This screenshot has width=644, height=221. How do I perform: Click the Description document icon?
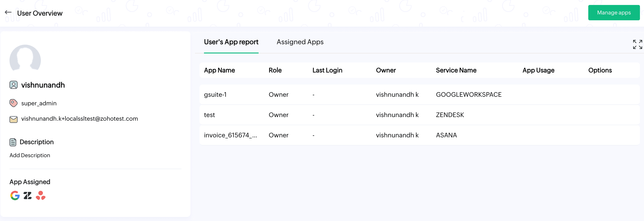point(13,142)
